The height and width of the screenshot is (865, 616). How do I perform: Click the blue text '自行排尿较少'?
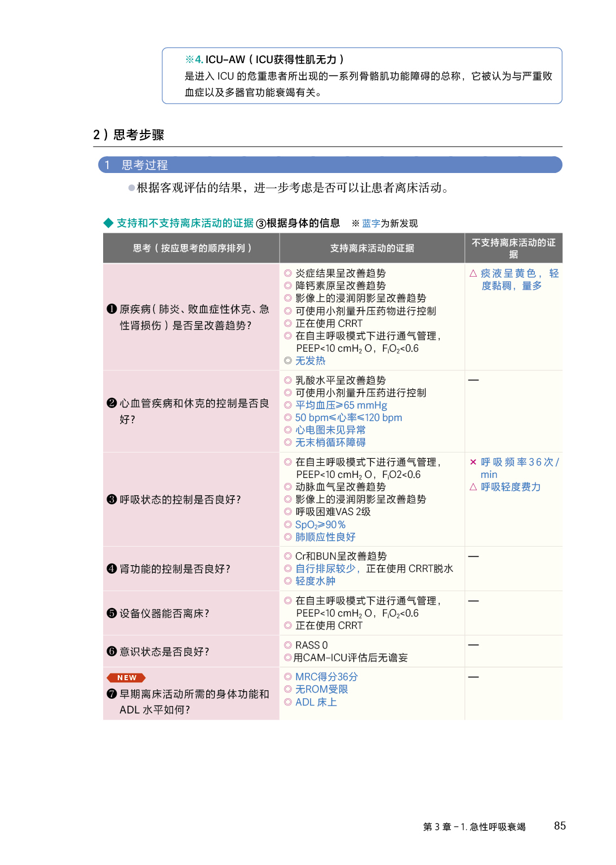coord(325,569)
